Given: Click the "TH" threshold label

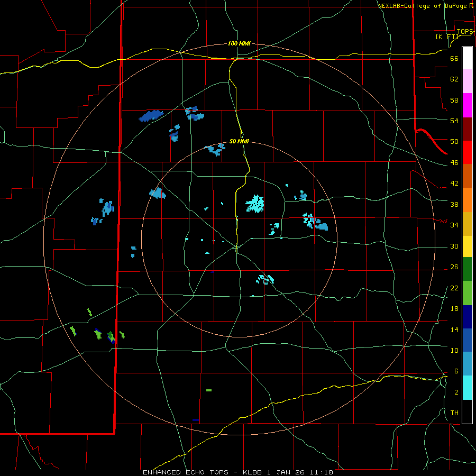Looking at the screenshot, I should pyautogui.click(x=454, y=413).
